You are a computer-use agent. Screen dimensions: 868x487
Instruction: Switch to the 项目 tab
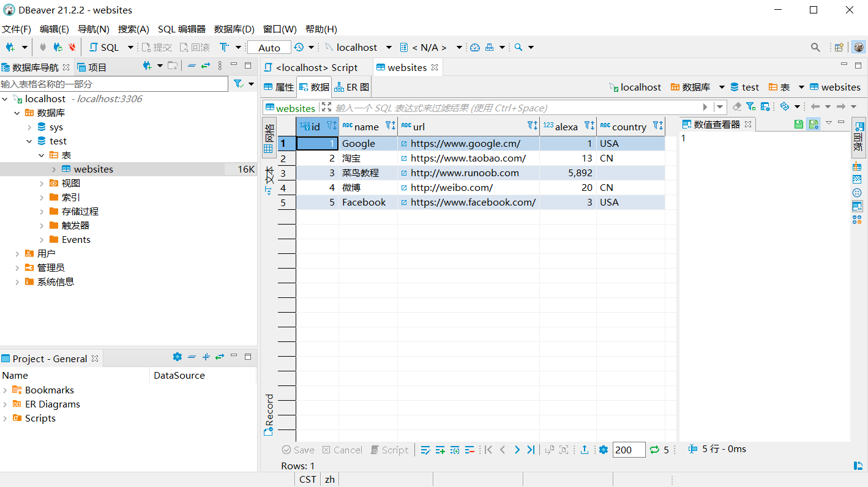point(92,67)
